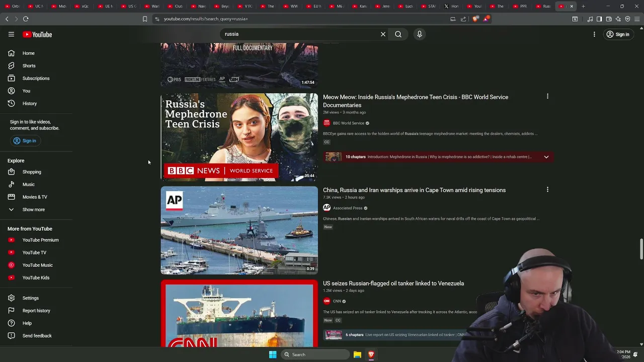Open Leo AI assistant icon
Image resolution: width=644 pixels, height=362 pixels.
point(618,19)
